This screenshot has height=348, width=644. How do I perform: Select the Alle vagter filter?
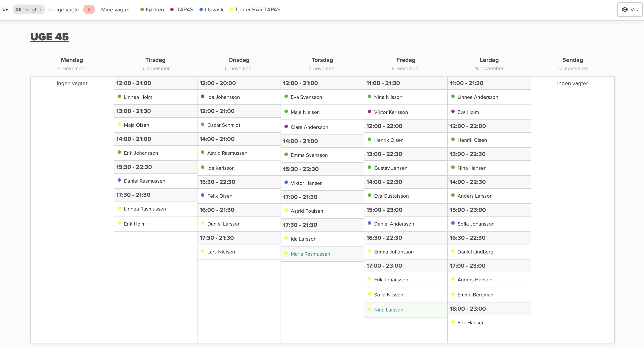(28, 9)
